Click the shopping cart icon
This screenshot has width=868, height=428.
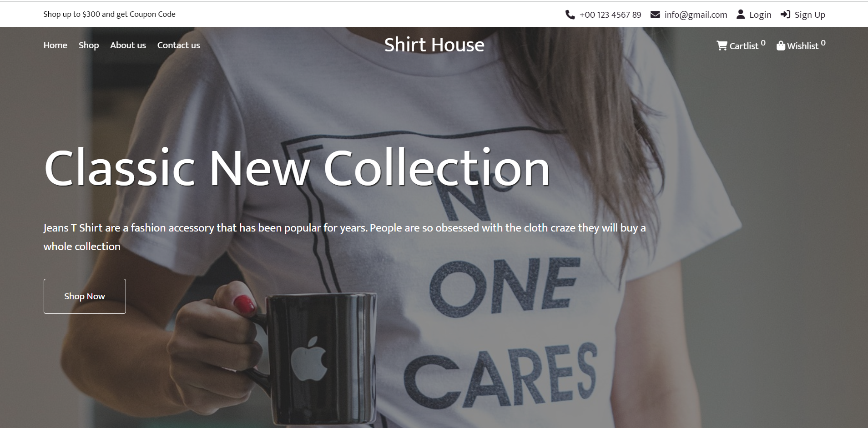[x=722, y=45]
